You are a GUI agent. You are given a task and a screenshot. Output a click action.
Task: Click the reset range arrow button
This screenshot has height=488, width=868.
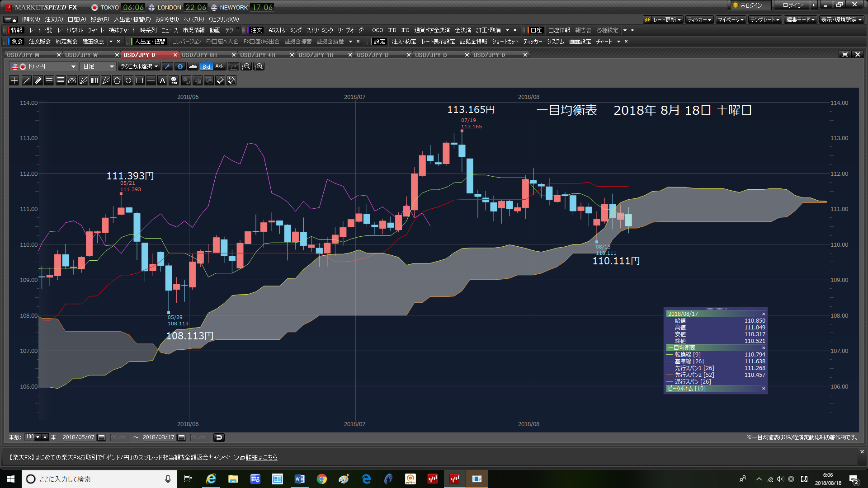pos(219,437)
